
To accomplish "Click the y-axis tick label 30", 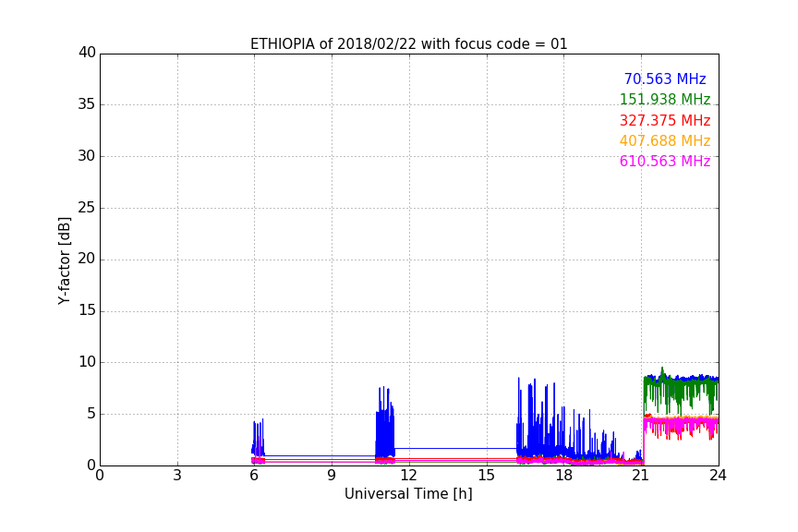I will [x=87, y=156].
